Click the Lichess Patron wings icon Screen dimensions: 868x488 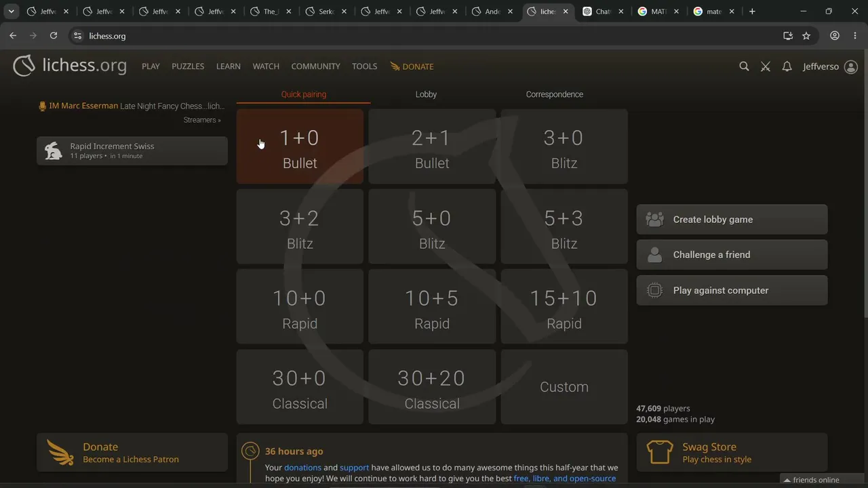60,453
